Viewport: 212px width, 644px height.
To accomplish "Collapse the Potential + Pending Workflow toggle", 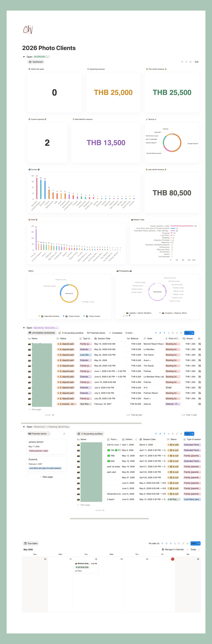I will [24, 427].
